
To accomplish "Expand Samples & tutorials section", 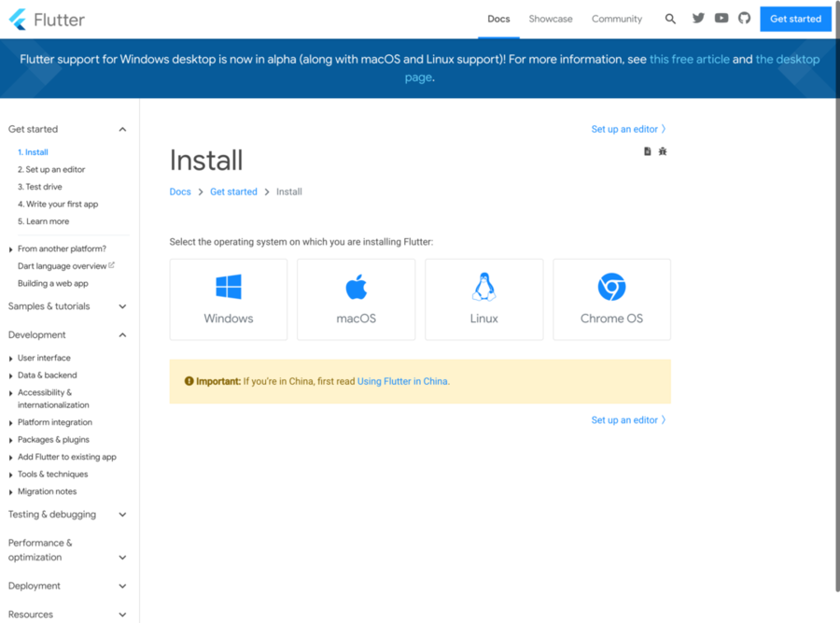I will coord(122,306).
